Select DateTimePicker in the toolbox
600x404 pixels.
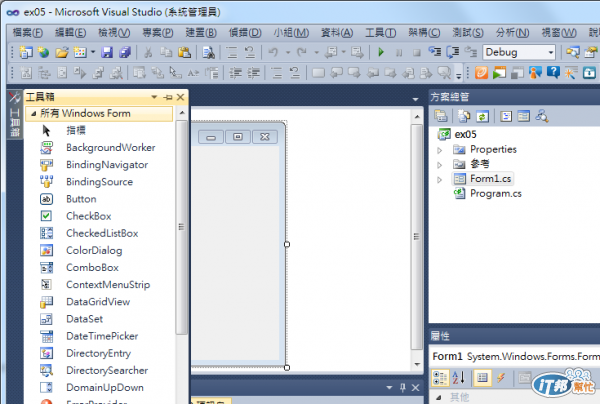tap(100, 336)
